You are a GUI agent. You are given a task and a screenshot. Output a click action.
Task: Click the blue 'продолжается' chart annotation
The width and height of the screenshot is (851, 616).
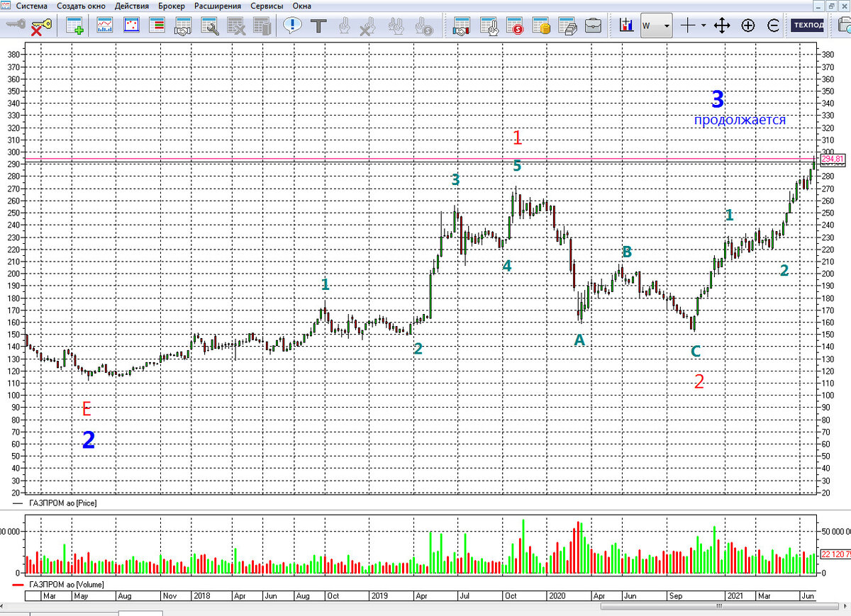click(x=740, y=120)
